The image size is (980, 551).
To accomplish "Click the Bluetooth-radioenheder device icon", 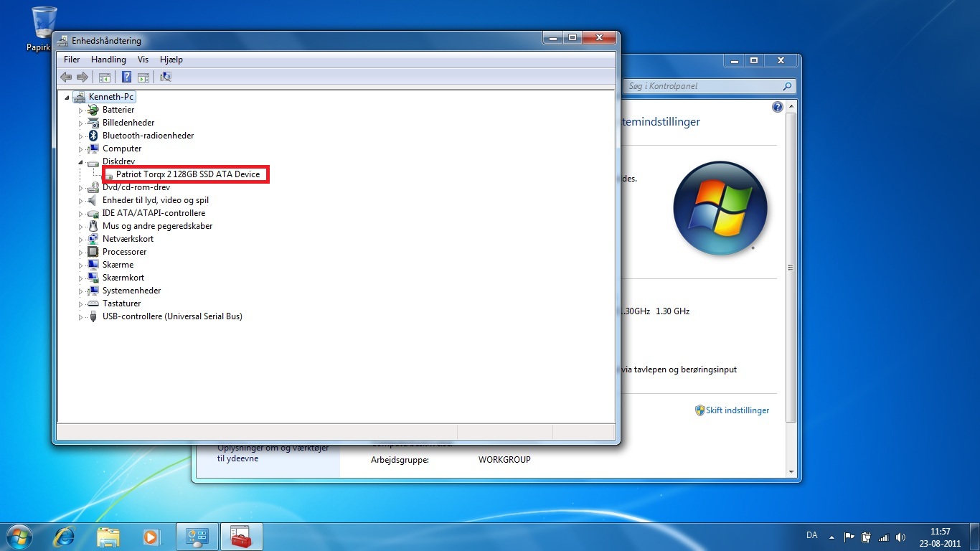I will 93,136.
